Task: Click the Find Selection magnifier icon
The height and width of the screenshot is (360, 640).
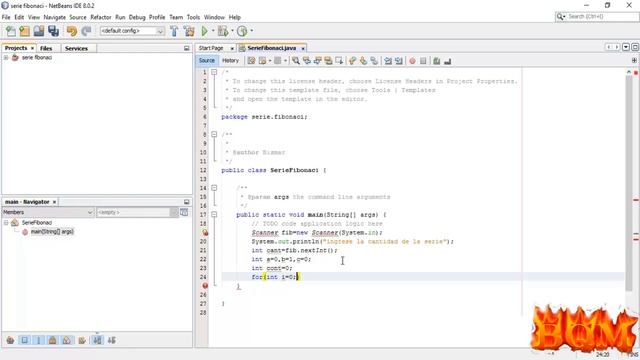Action: (296, 61)
